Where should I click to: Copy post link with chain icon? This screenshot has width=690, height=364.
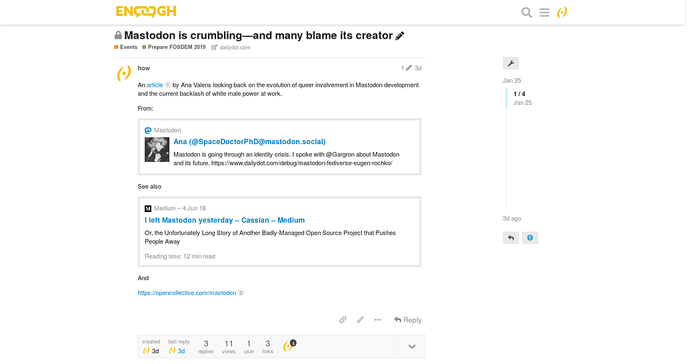(342, 320)
